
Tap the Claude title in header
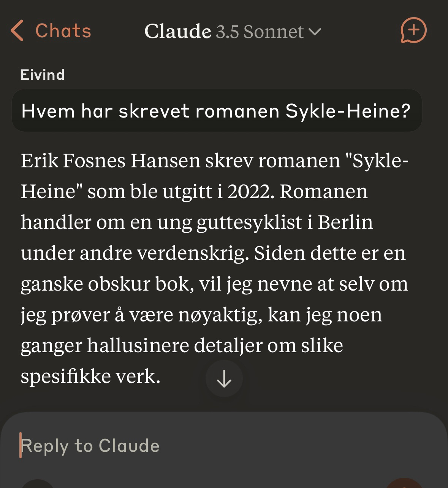pyautogui.click(x=177, y=31)
